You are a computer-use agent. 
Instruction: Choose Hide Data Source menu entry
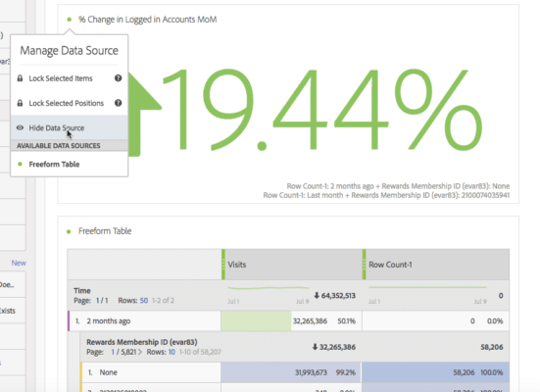[70, 127]
